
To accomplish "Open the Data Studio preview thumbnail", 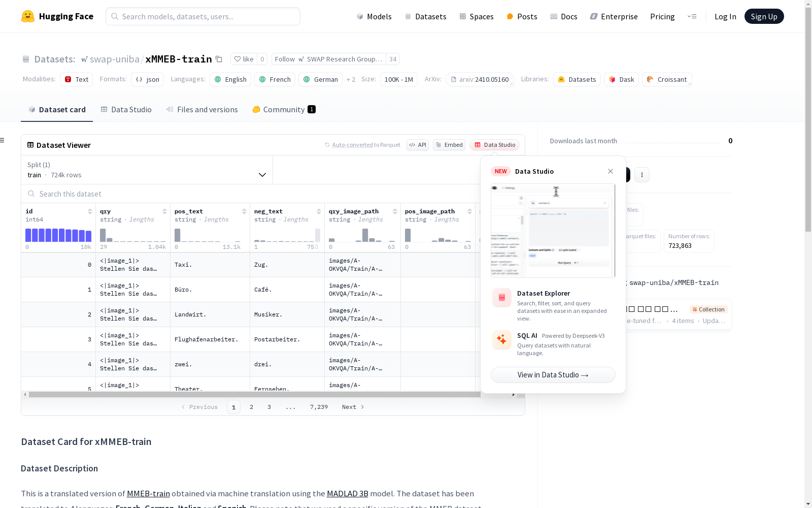I will point(553,231).
